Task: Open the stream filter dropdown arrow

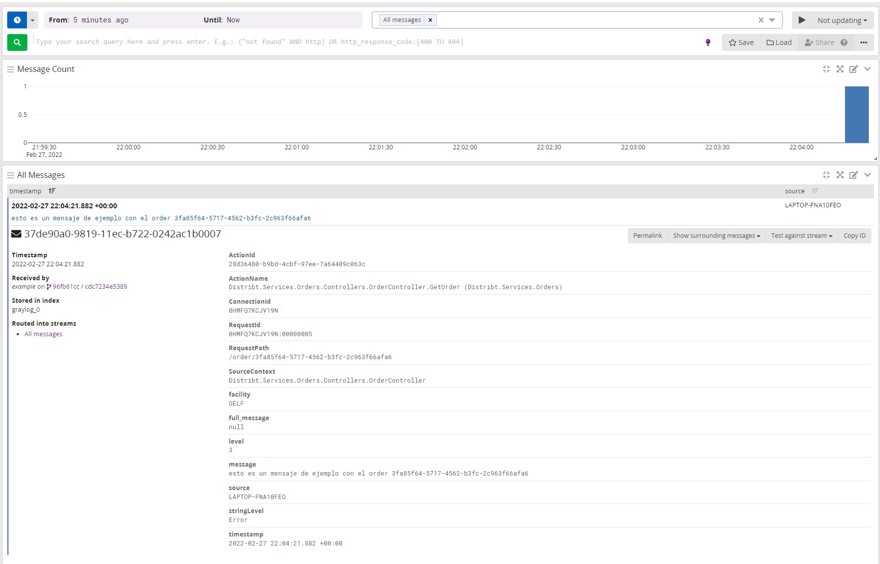Action: coord(772,20)
